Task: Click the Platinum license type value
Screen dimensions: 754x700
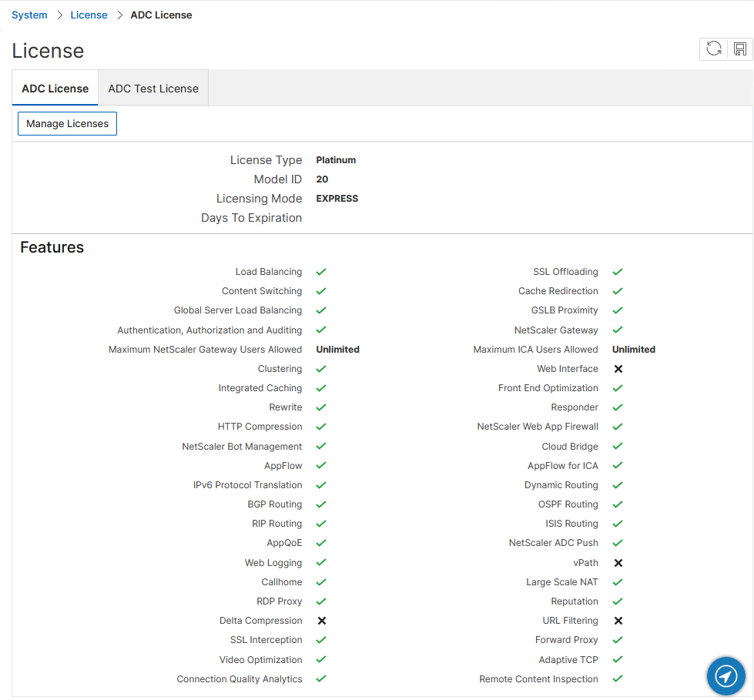Action: pos(336,159)
